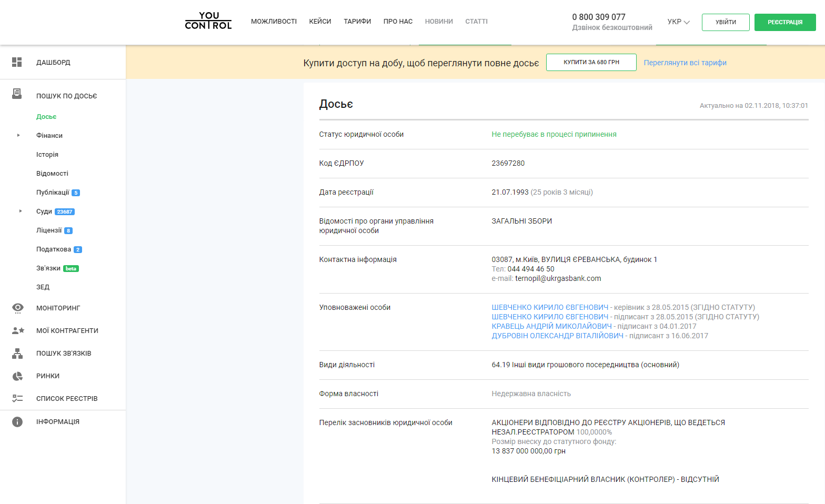Click the registry list checklist icon
The height and width of the screenshot is (504, 825).
[x=17, y=398]
